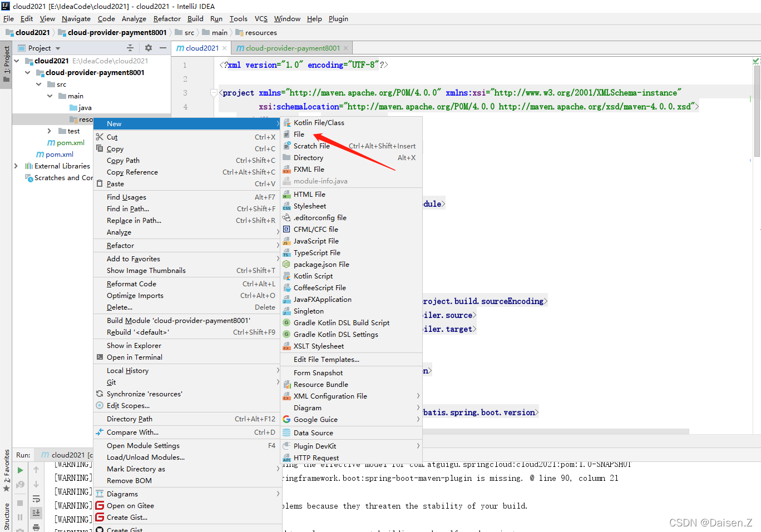The image size is (761, 532).
Task: Choose the Stylesheet CSS icon
Action: [x=286, y=206]
